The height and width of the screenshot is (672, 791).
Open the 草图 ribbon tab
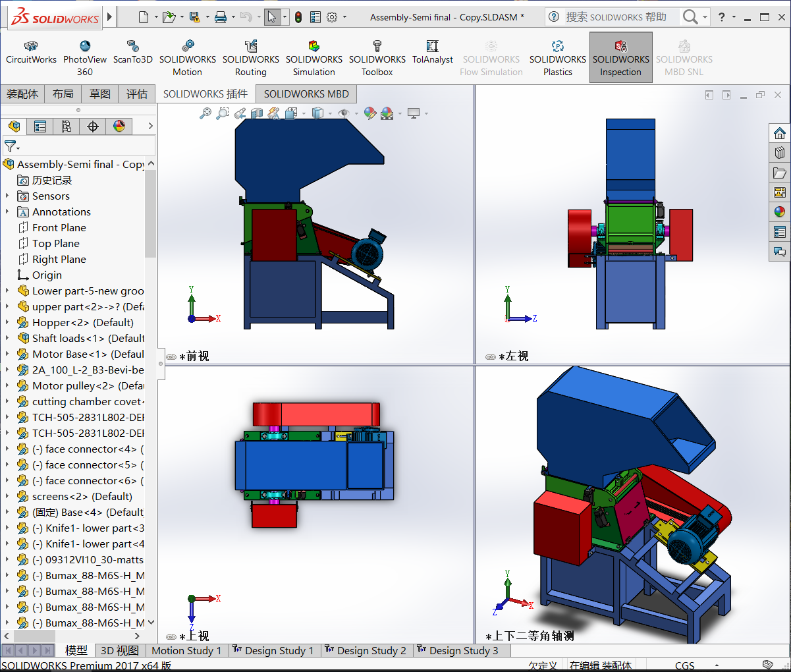point(100,94)
